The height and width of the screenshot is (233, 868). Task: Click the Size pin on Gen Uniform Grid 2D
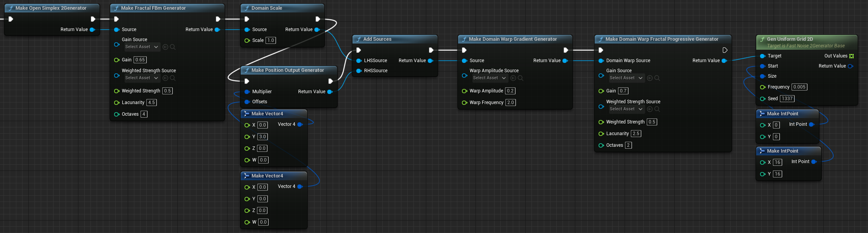pyautogui.click(x=762, y=76)
